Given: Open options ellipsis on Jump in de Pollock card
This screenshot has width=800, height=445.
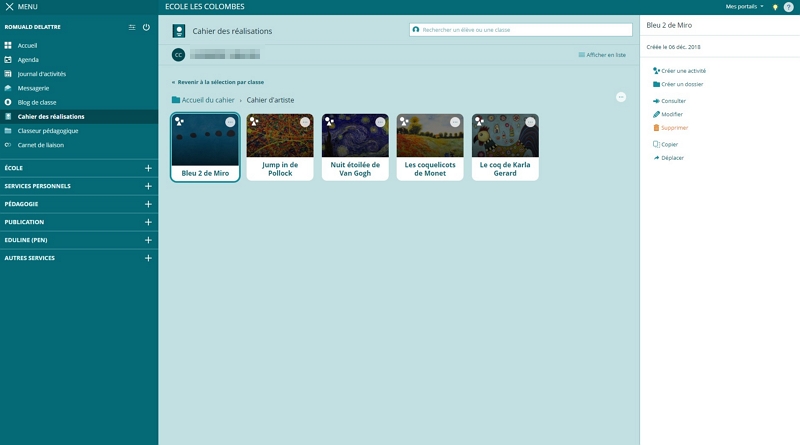Looking at the screenshot, I should pyautogui.click(x=305, y=122).
